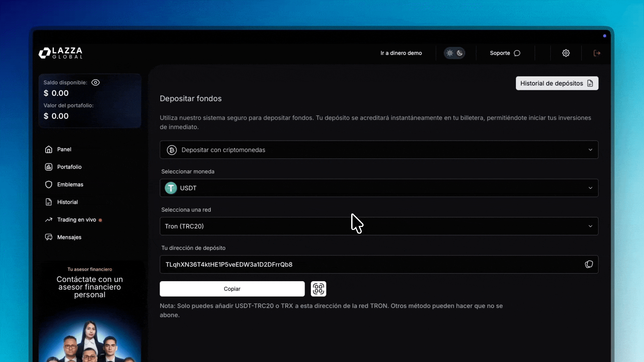Expand the Tron (TRC20) network dropdown
The width and height of the screenshot is (644, 362).
[379, 226]
